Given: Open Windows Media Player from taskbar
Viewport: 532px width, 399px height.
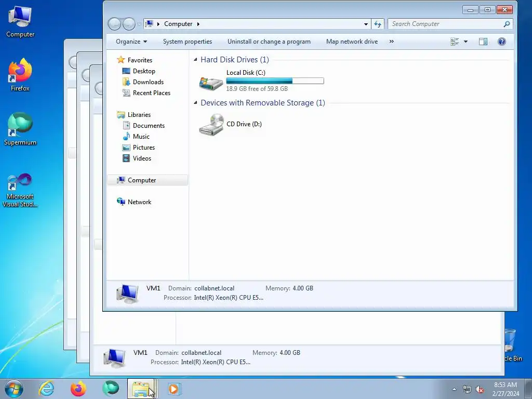Looking at the screenshot, I should tap(175, 389).
